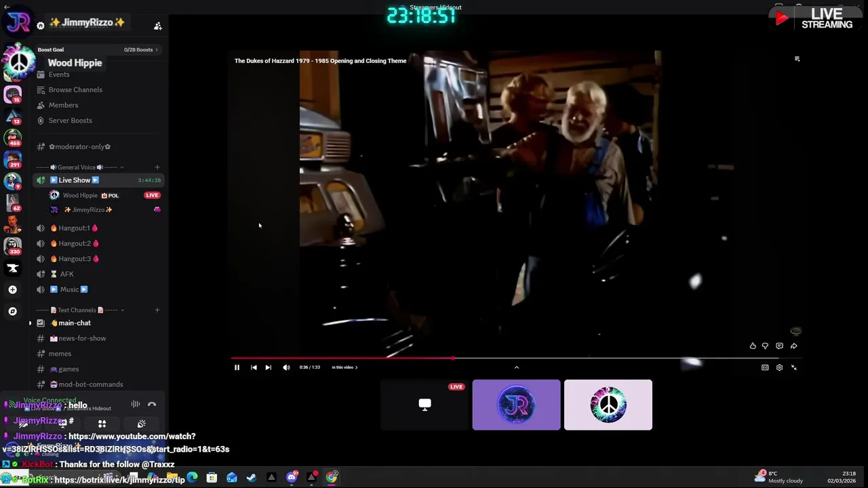The width and height of the screenshot is (868, 488).
Task: Toggle closed captions on the video
Action: (765, 367)
